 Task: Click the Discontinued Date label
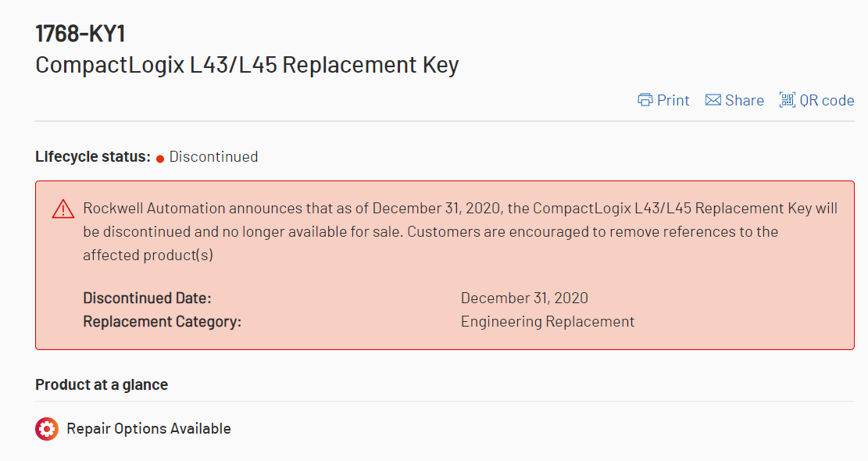[x=147, y=298]
